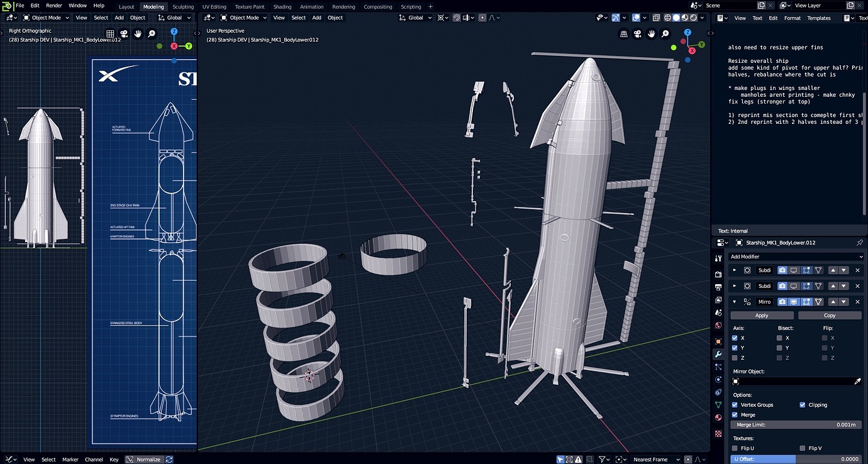The image size is (868, 464).
Task: Open the Object Data (mesh) properties tab
Action: pos(718,405)
